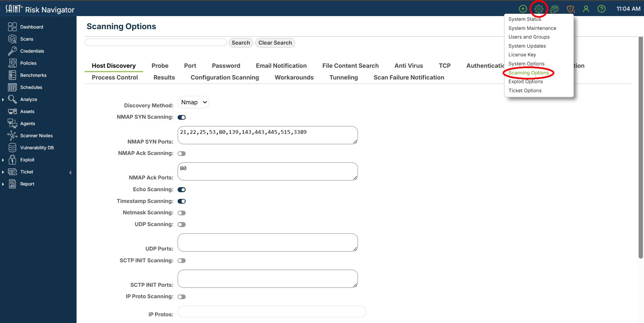Click the Clear Search button
The height and width of the screenshot is (323, 644).
click(275, 43)
